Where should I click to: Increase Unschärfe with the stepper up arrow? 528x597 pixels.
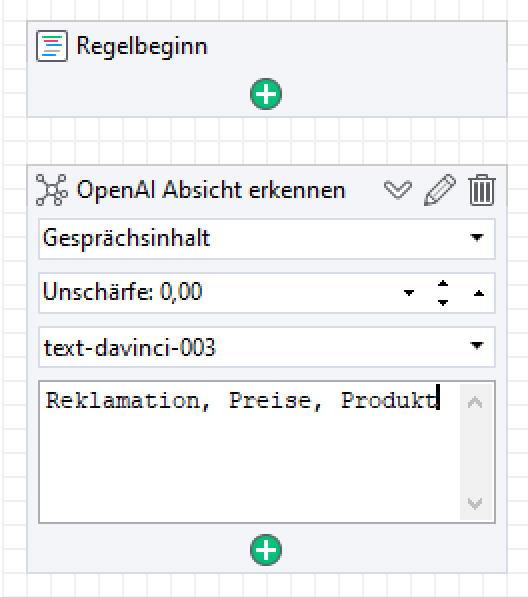pyautogui.click(x=443, y=284)
